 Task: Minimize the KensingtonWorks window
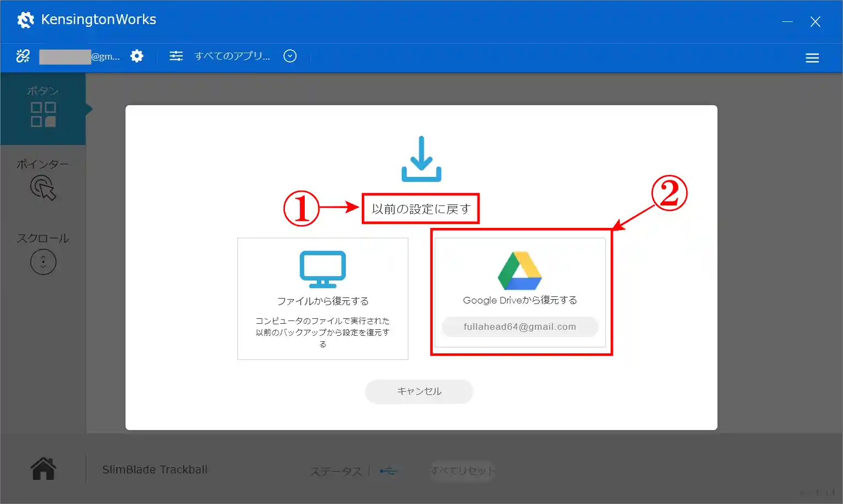(x=788, y=21)
